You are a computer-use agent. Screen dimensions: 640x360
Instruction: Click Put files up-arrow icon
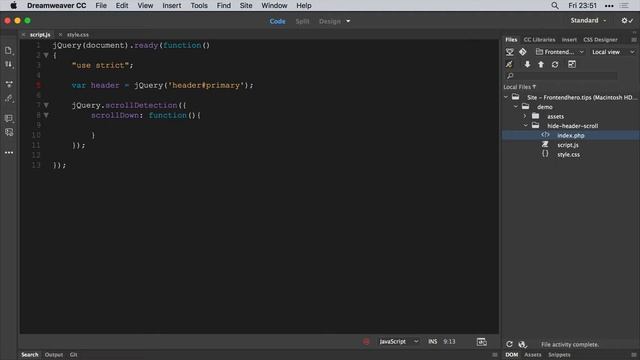pyautogui.click(x=541, y=64)
